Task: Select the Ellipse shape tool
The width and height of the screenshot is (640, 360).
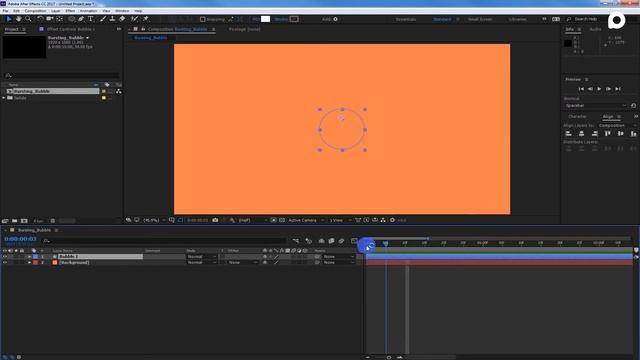Action: pyautogui.click(x=71, y=19)
